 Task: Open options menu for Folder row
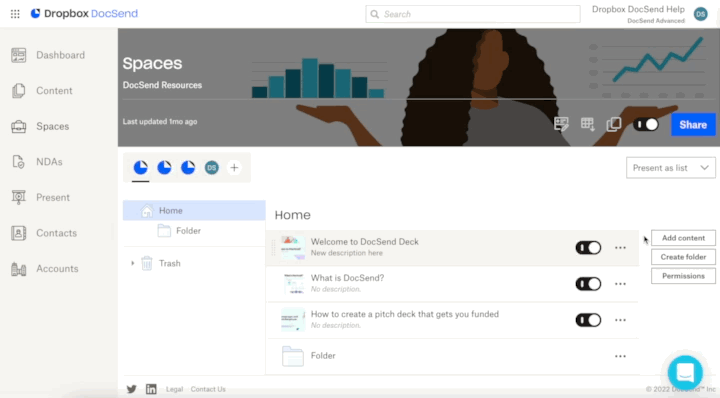[620, 356]
